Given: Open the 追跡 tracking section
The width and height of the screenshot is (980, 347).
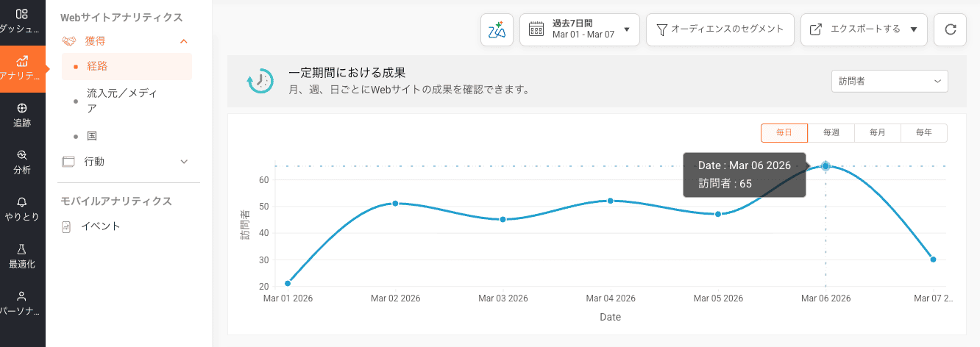Looking at the screenshot, I should (x=22, y=115).
